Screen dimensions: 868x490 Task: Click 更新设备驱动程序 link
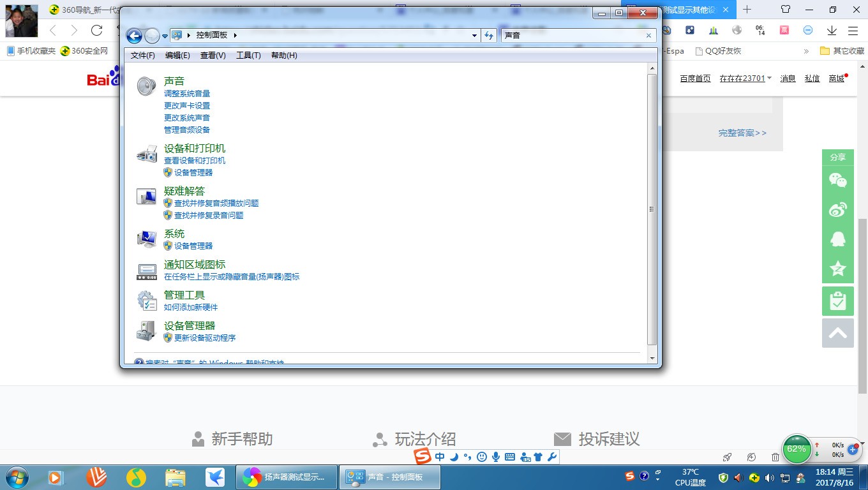coord(205,338)
